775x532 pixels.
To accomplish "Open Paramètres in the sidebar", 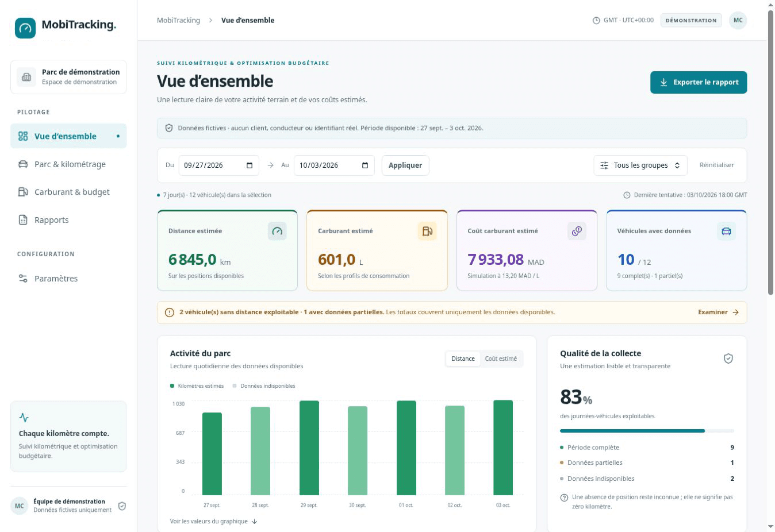I will click(x=68, y=279).
